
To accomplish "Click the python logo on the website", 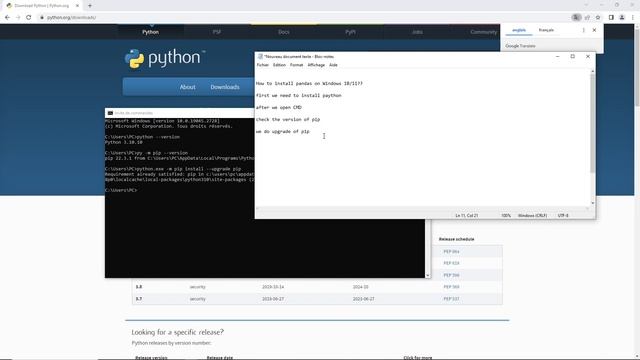I will tap(164, 58).
